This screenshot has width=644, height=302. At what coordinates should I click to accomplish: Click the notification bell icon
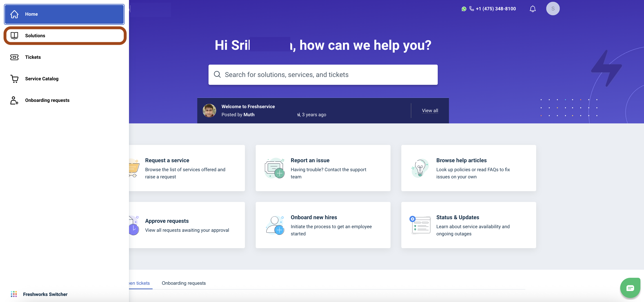533,9
